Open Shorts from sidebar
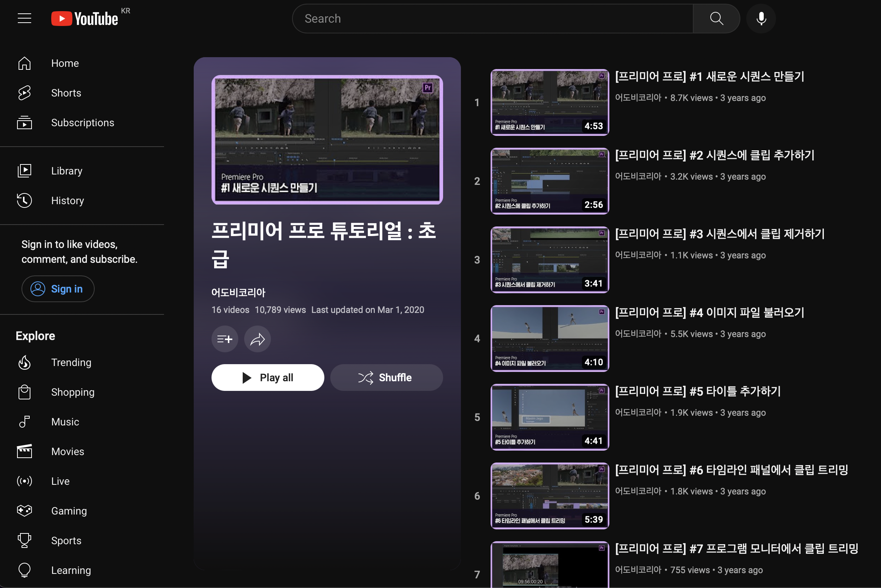The height and width of the screenshot is (588, 881). click(x=66, y=93)
